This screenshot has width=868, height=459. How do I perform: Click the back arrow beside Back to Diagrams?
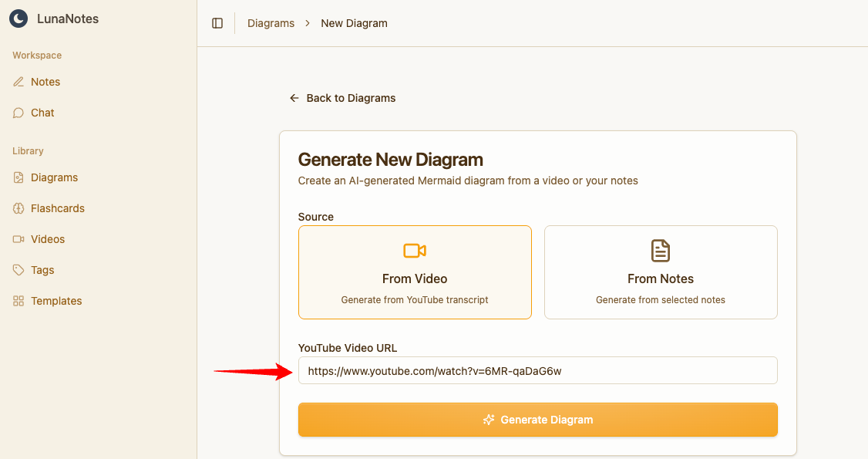pos(294,98)
